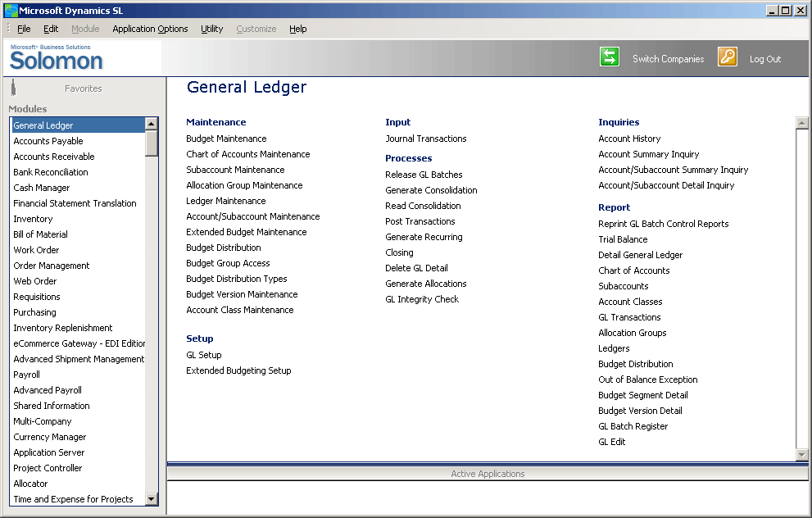Open the File menu
The image size is (812, 518).
click(24, 29)
